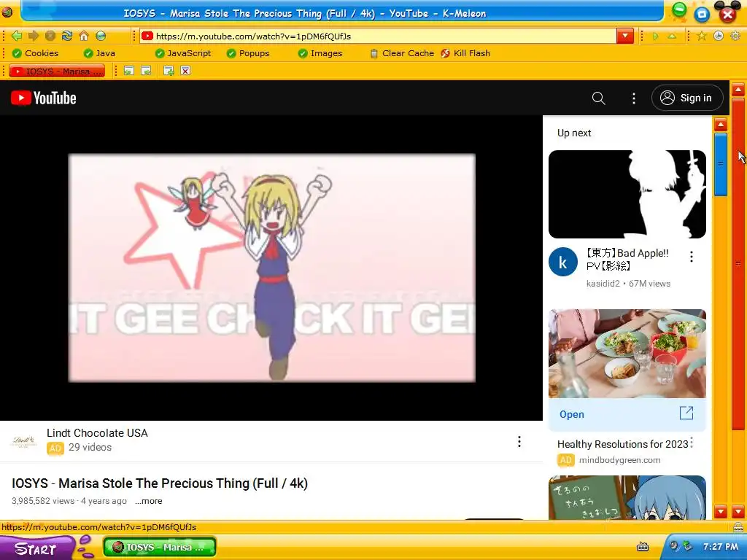Click the green Go arrow beside URL bar

[656, 36]
